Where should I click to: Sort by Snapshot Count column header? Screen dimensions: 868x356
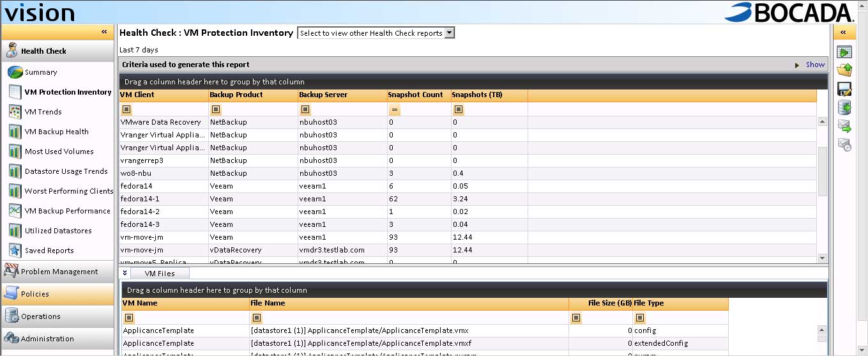click(x=419, y=95)
